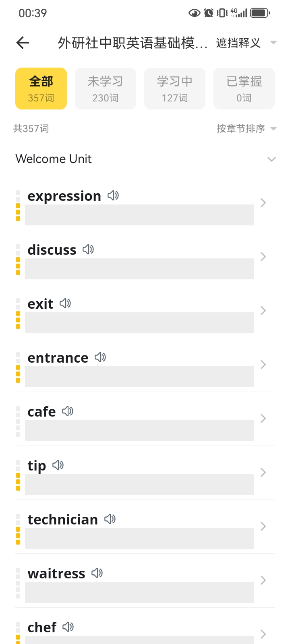Open the 按章节排序 sort dropdown
Image resolution: width=290 pixels, height=644 pixels.
pos(246,129)
